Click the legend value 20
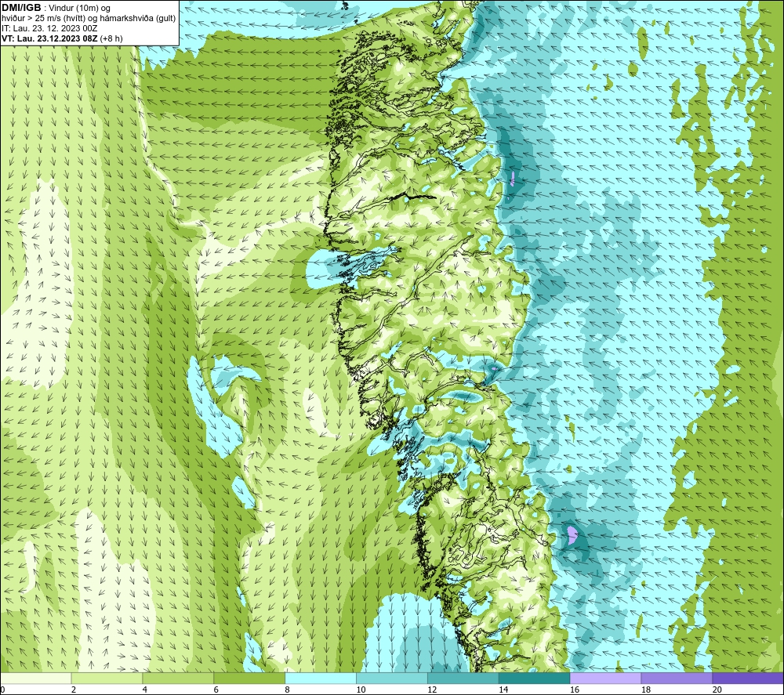Viewport: 784px width, 695px height. click(x=717, y=690)
